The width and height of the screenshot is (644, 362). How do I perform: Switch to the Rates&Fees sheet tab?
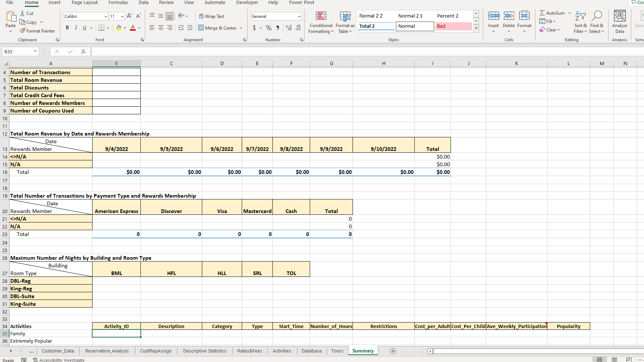[250, 351]
